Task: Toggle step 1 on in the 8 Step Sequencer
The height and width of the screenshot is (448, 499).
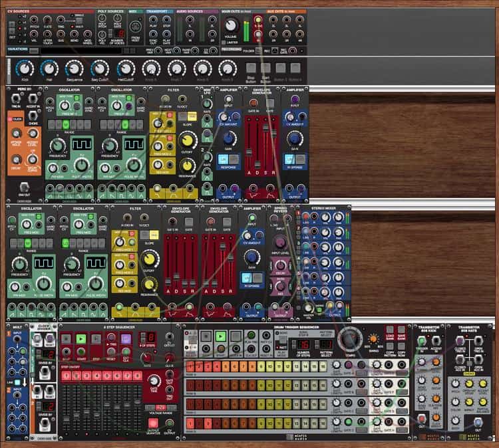Action: coord(66,376)
